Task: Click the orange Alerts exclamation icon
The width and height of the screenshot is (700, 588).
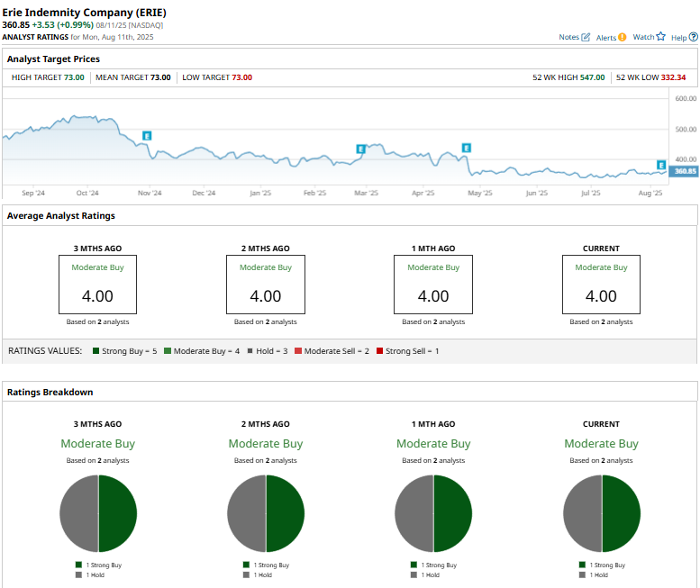Action: (x=623, y=38)
